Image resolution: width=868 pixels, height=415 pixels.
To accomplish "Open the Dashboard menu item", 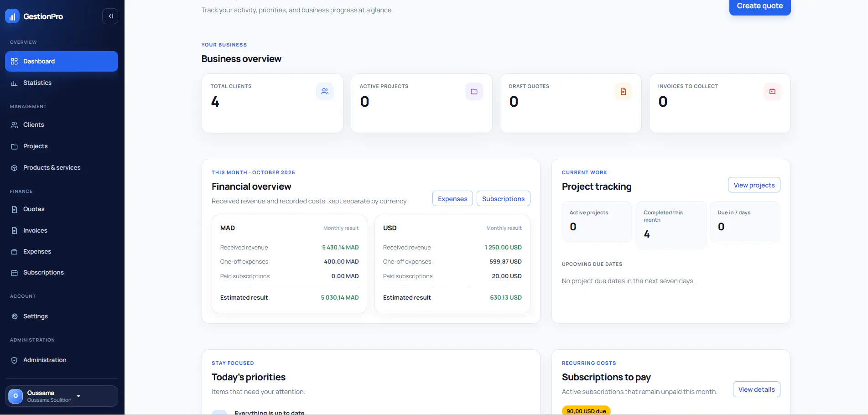I will [62, 61].
